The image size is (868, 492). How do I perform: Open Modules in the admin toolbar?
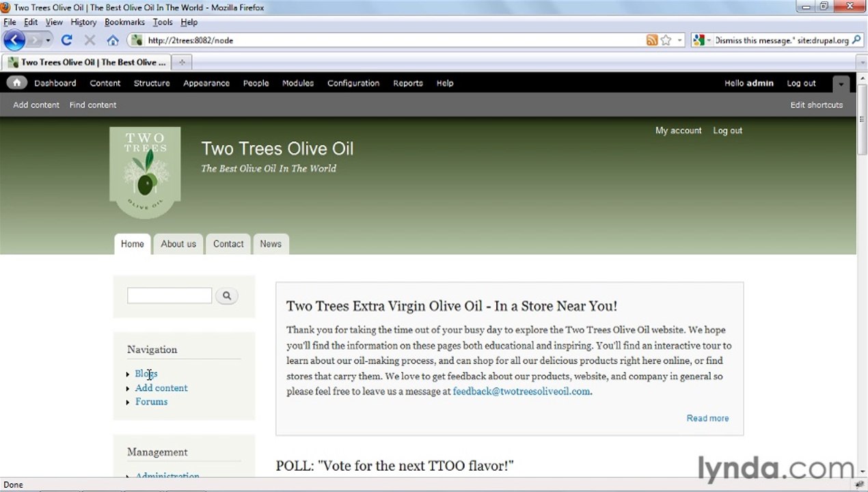pos(298,83)
